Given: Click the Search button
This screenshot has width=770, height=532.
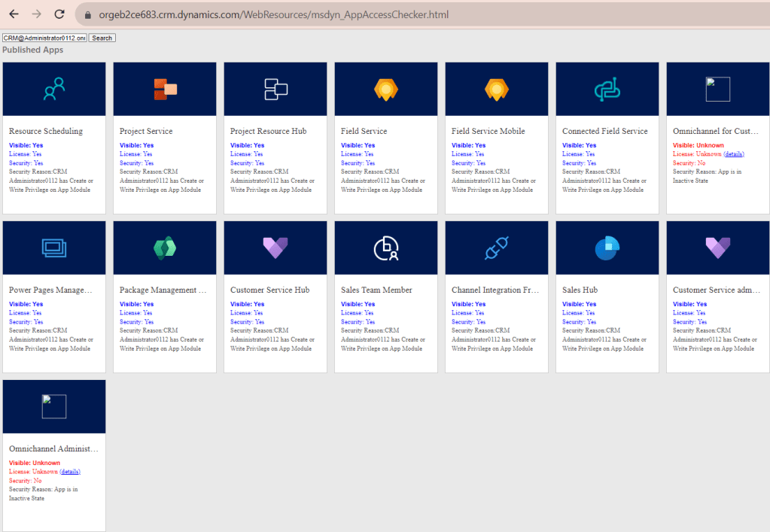Looking at the screenshot, I should pyautogui.click(x=102, y=38).
